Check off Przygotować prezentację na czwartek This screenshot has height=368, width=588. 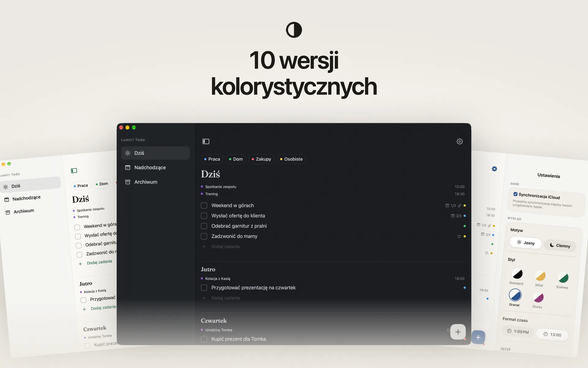tap(204, 288)
